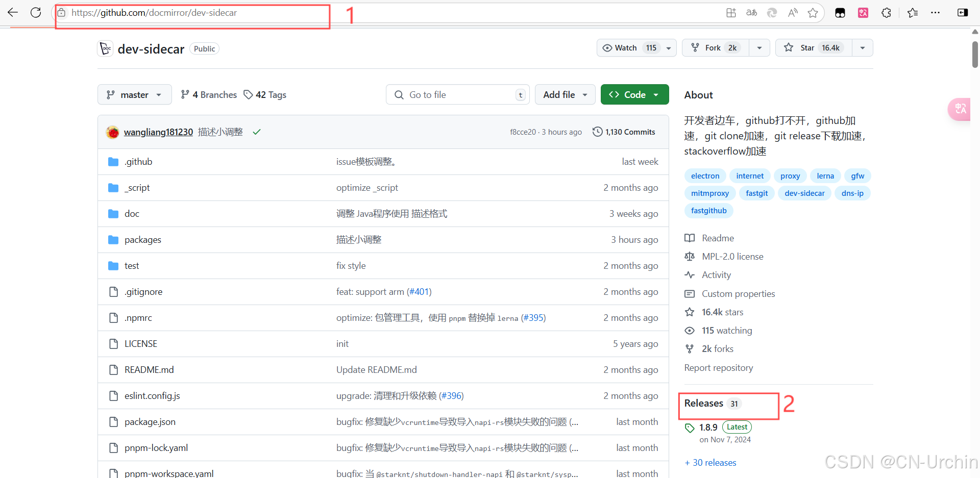
Task: Go back with the browser back arrow
Action: click(13, 12)
